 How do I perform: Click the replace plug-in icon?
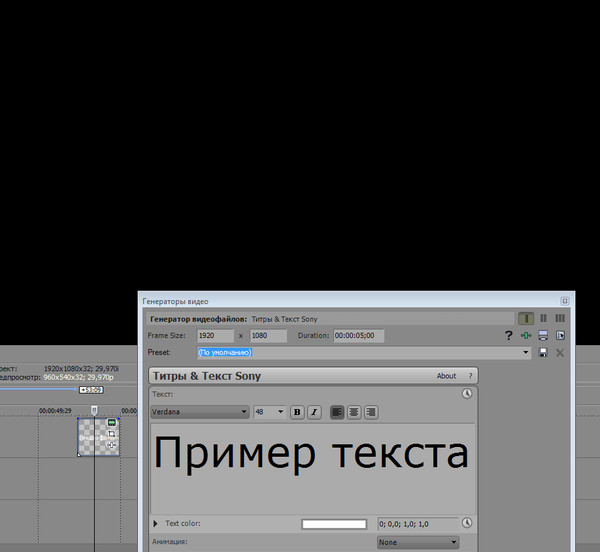[x=560, y=335]
